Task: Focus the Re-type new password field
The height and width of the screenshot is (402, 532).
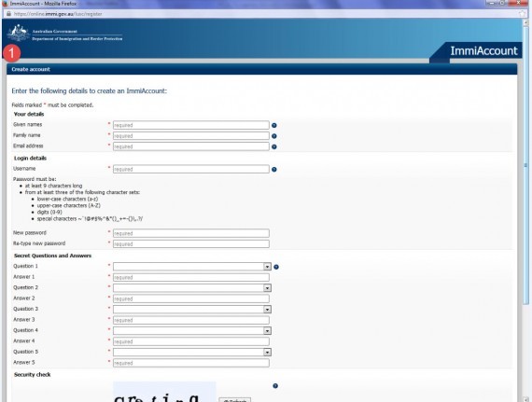Action: point(191,244)
